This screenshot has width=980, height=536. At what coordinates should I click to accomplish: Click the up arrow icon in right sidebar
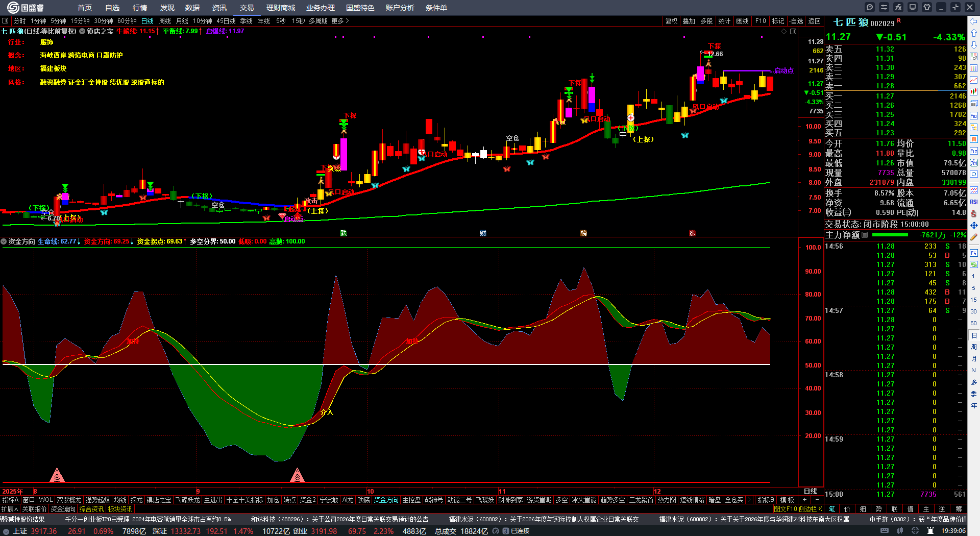pyautogui.click(x=974, y=33)
